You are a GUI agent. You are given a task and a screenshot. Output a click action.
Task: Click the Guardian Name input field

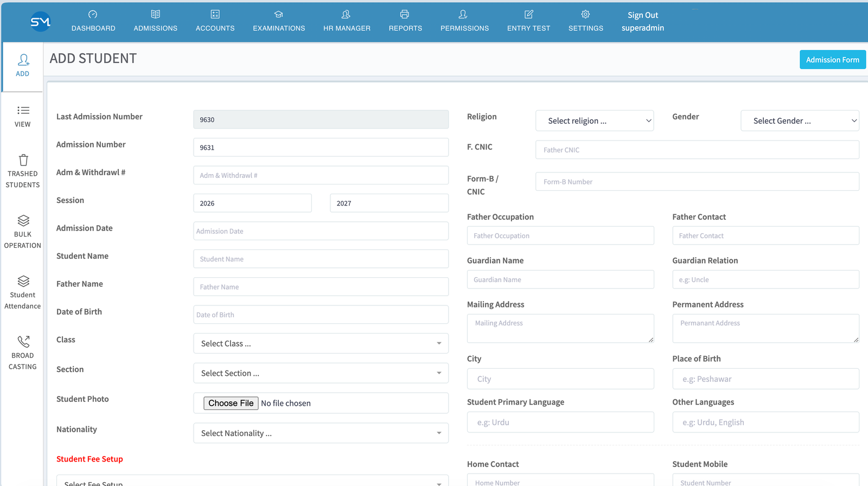tap(560, 279)
